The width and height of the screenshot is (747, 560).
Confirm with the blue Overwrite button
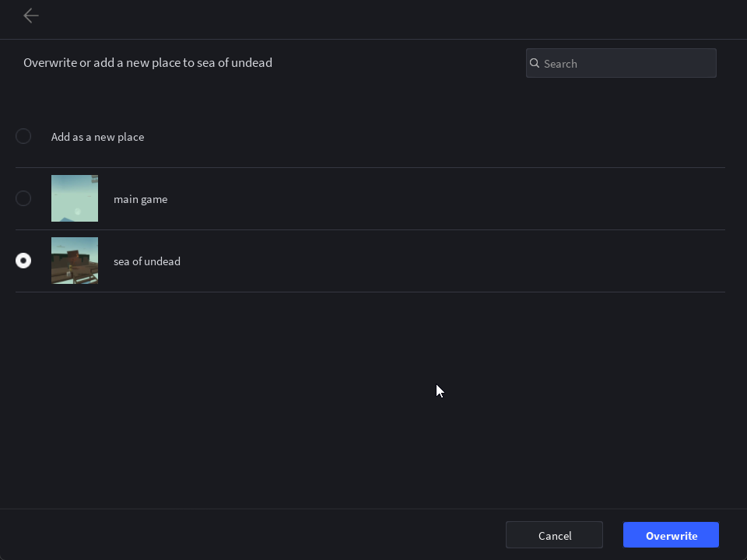671,535
